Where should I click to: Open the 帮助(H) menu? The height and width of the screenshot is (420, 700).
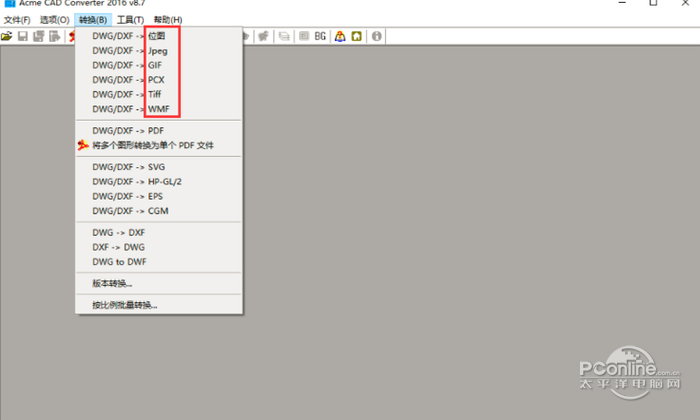click(168, 20)
